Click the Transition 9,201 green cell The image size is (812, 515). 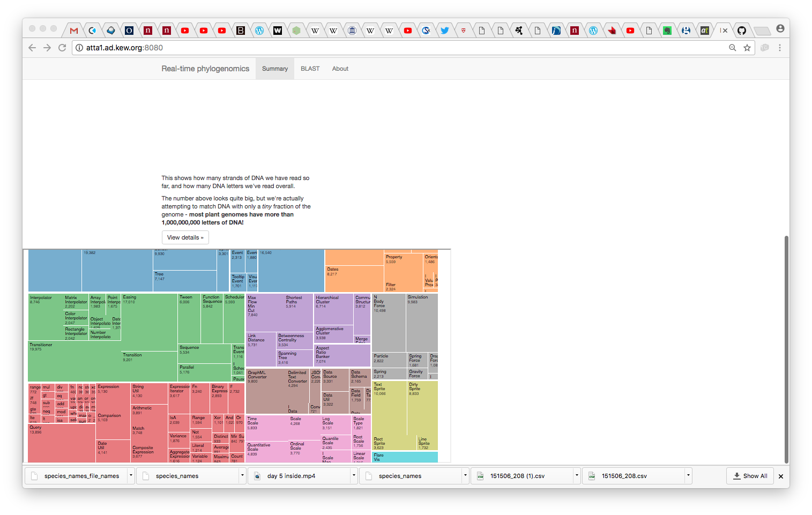click(149, 366)
